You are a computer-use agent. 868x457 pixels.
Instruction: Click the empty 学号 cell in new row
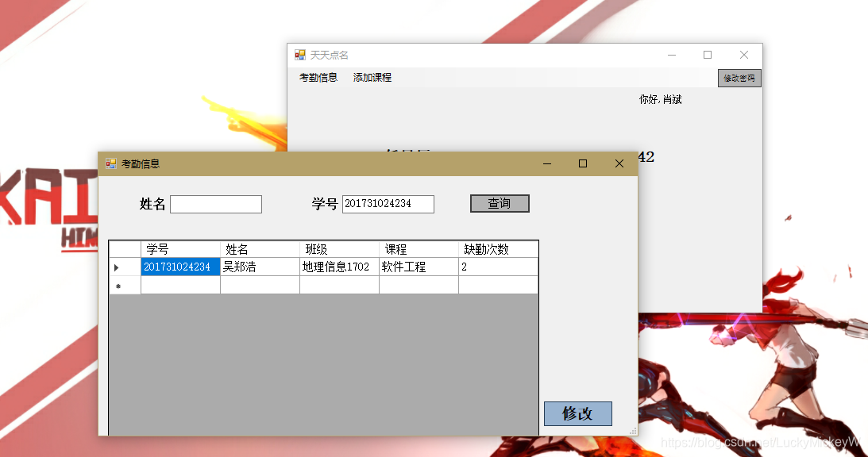(x=180, y=286)
